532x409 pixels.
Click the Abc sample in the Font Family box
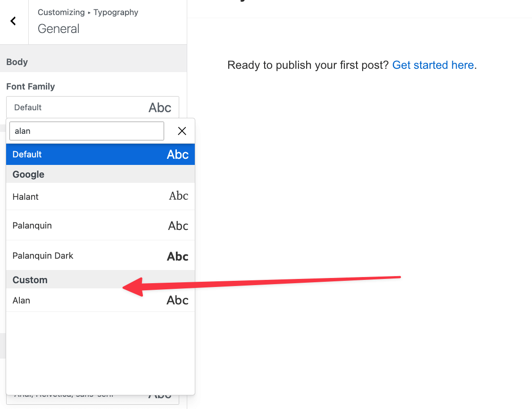click(x=159, y=107)
